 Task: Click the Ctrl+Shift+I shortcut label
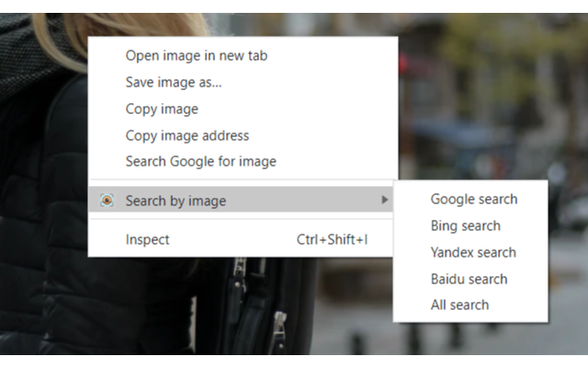pos(332,239)
